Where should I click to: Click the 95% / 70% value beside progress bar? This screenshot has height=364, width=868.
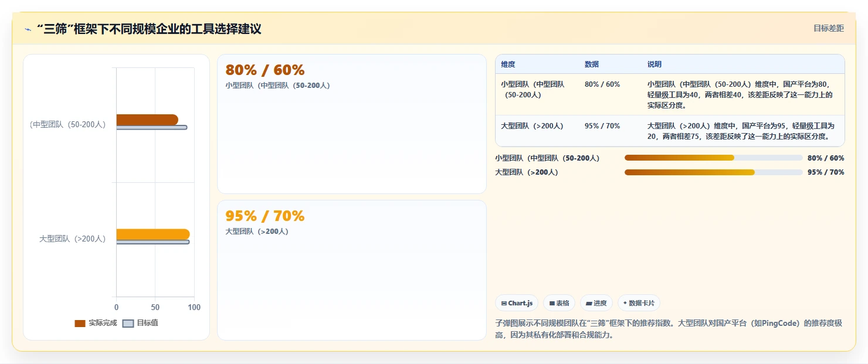(826, 172)
